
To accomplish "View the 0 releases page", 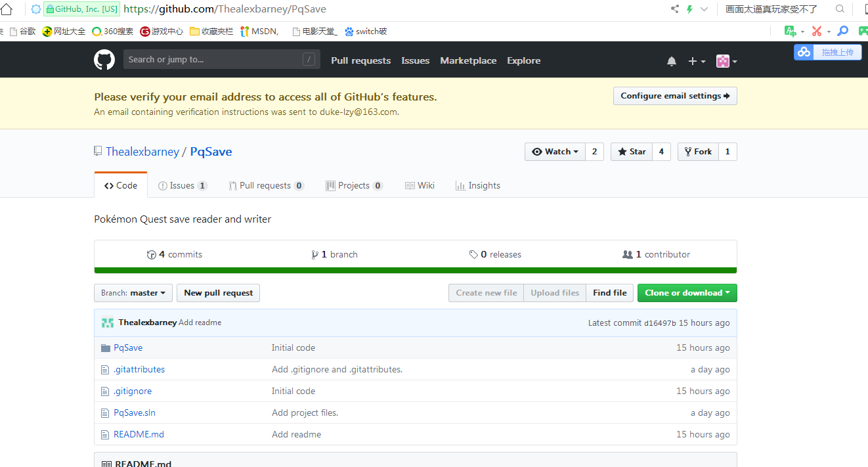I will 495,254.
